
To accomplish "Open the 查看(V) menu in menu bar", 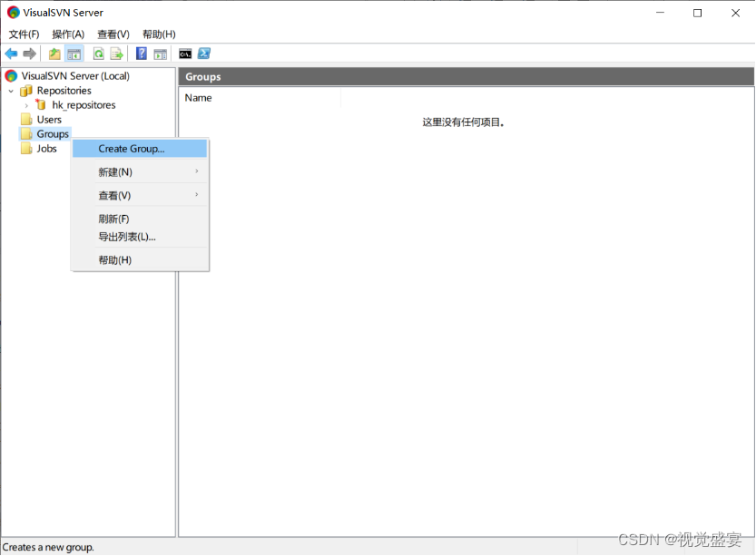I will [x=113, y=34].
